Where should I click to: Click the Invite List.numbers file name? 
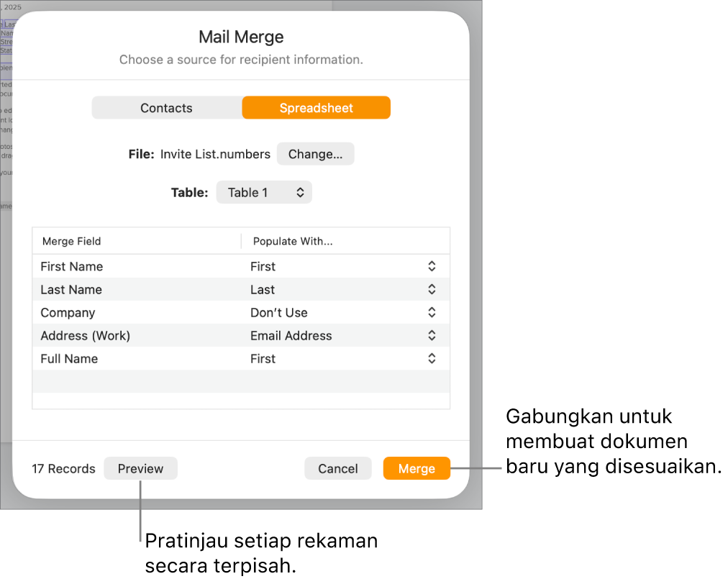(215, 154)
